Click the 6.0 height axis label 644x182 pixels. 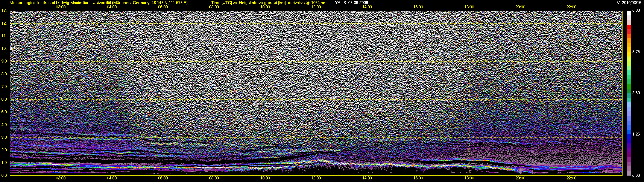(x=4, y=99)
